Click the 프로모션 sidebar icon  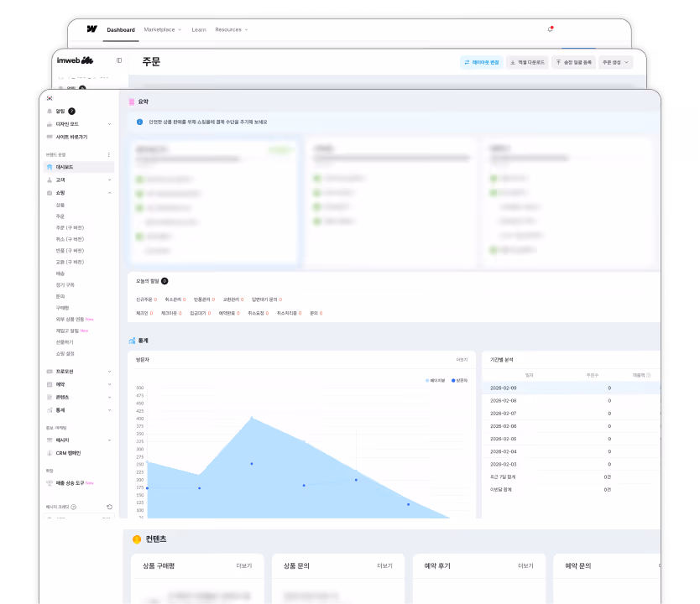pos(50,371)
